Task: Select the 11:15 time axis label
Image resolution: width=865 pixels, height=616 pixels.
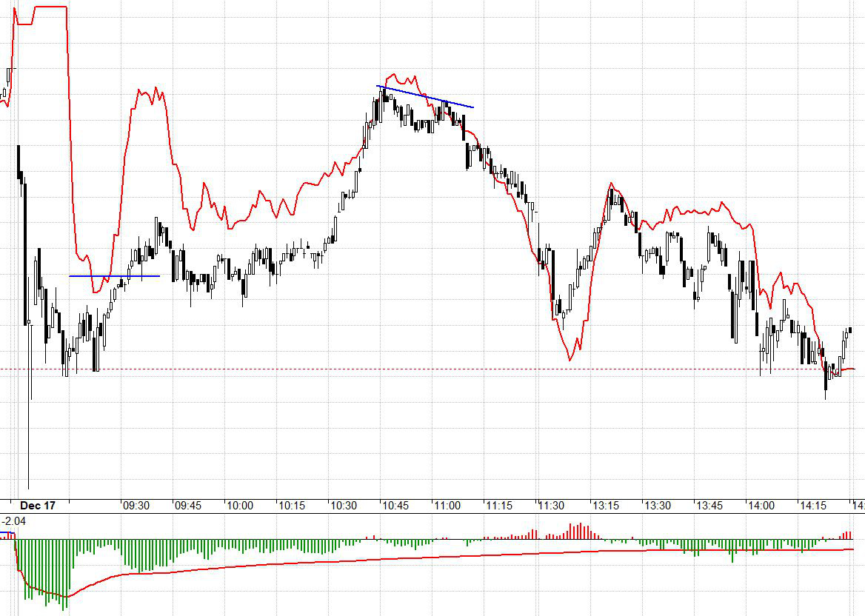Action: tap(499, 506)
